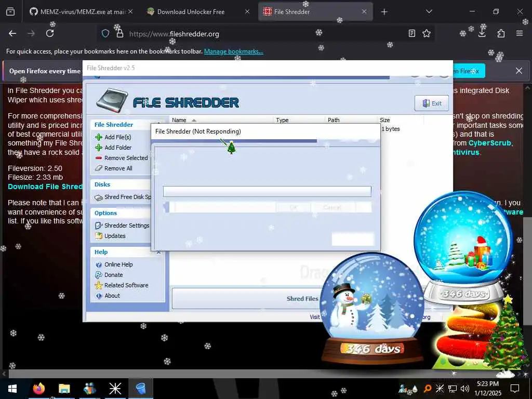Image resolution: width=532 pixels, height=399 pixels.
Task: Open the Firefox hamburger application menu
Action: [x=519, y=33]
